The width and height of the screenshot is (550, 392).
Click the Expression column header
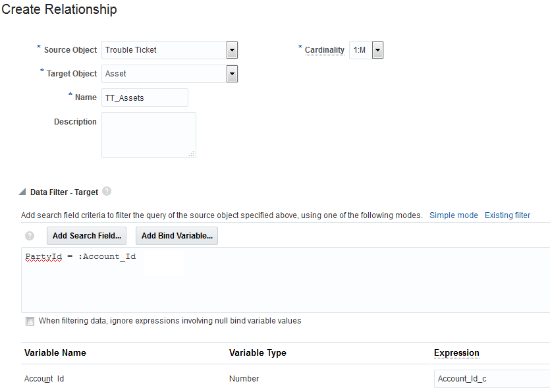pos(456,353)
